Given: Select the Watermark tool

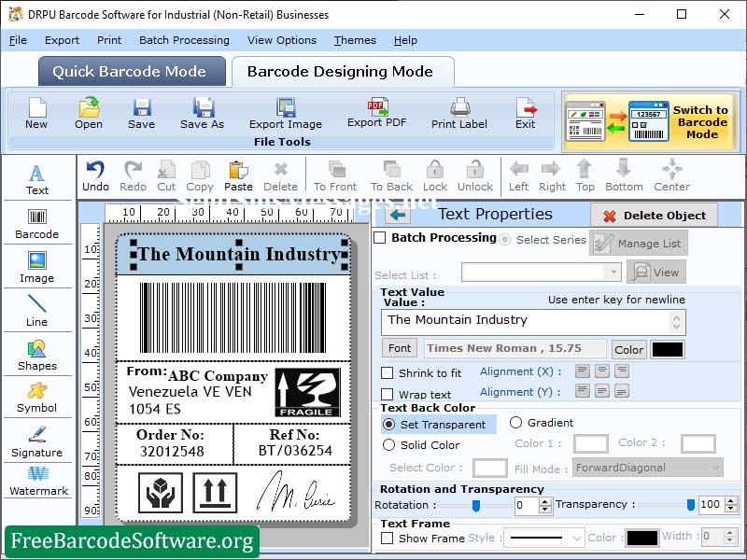Looking at the screenshot, I should coord(37,490).
